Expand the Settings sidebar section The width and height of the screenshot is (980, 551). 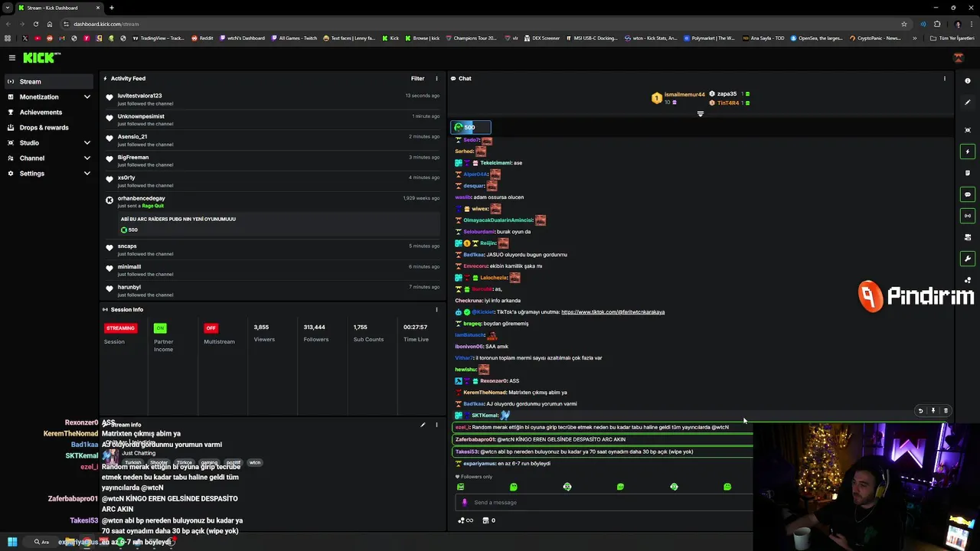49,174
